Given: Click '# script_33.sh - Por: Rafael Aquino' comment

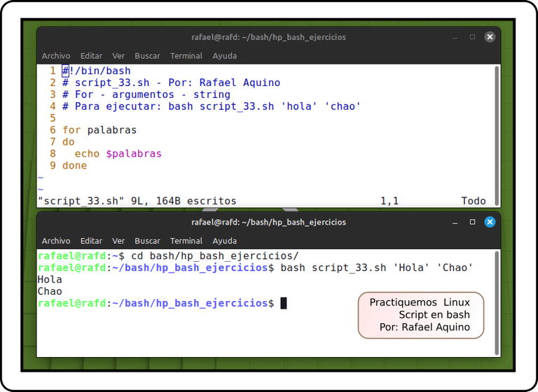Looking at the screenshot, I should click(x=171, y=83).
